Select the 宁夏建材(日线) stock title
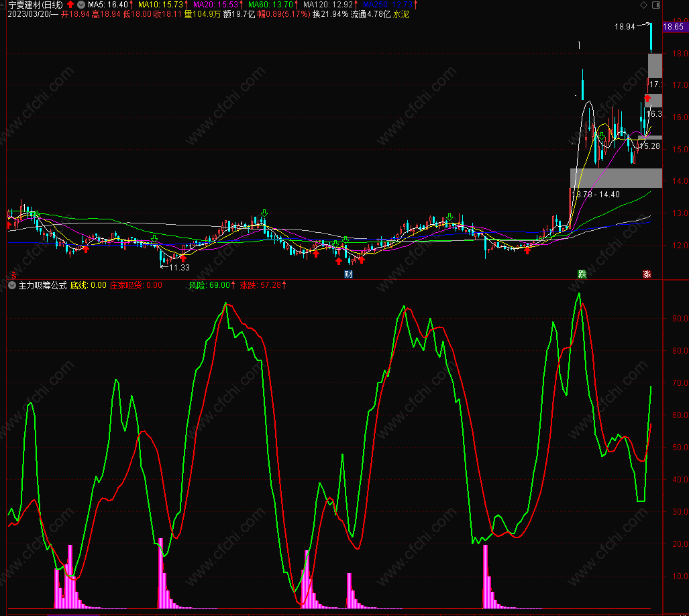Image resolution: width=689 pixels, height=616 pixels. (x=36, y=5)
